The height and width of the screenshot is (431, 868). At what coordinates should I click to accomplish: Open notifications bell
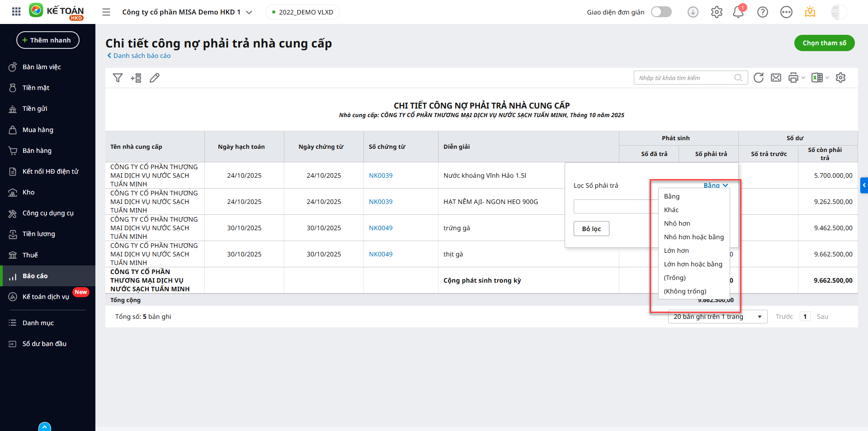[x=738, y=12]
